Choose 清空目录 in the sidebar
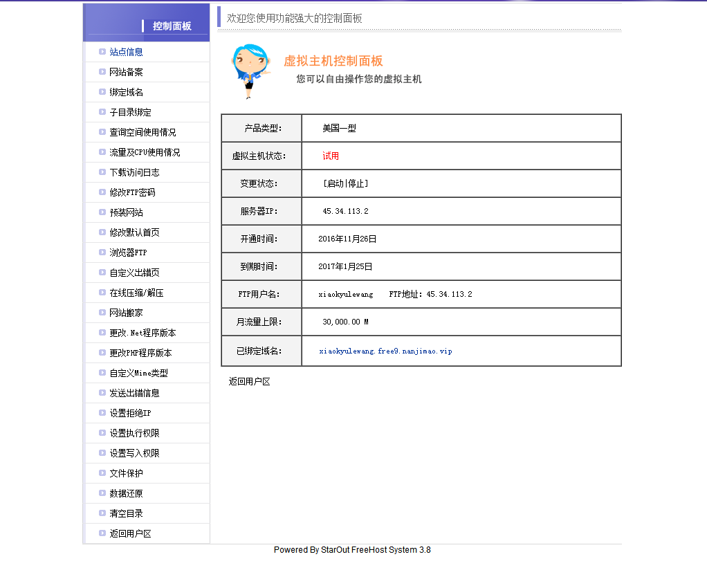This screenshot has height=588, width=707. click(x=126, y=513)
